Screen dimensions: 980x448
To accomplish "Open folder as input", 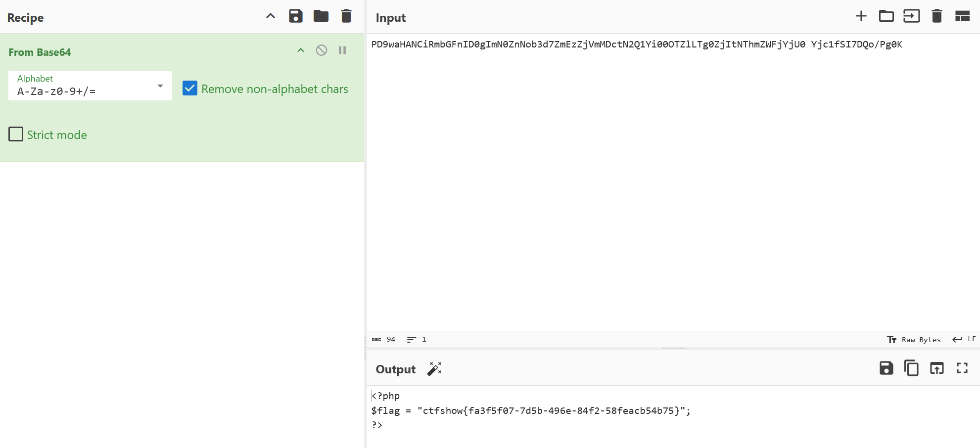I will tap(887, 16).
